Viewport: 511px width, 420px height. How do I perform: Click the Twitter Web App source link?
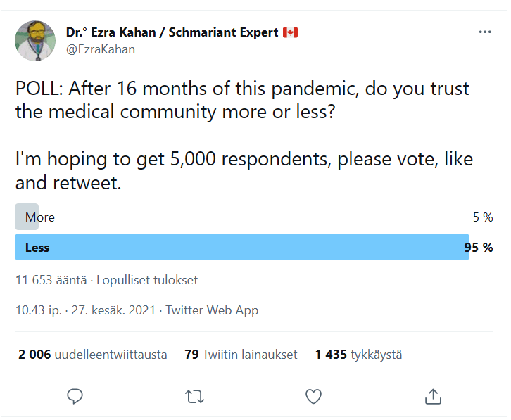click(212, 310)
